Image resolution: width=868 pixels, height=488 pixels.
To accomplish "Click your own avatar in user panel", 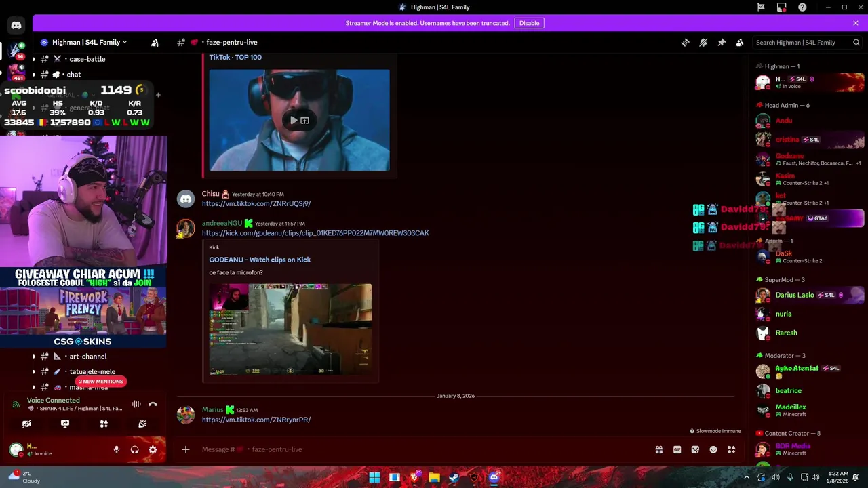I will (16, 449).
